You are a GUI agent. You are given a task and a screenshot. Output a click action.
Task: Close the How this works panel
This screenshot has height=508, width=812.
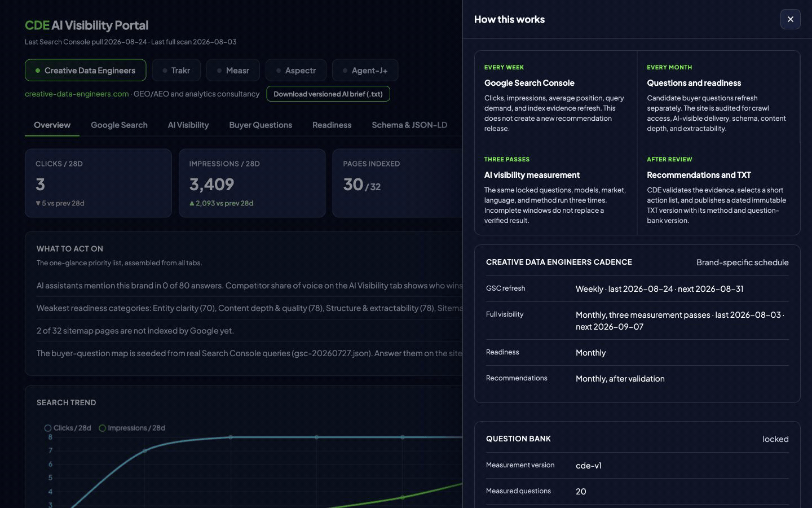(x=790, y=19)
